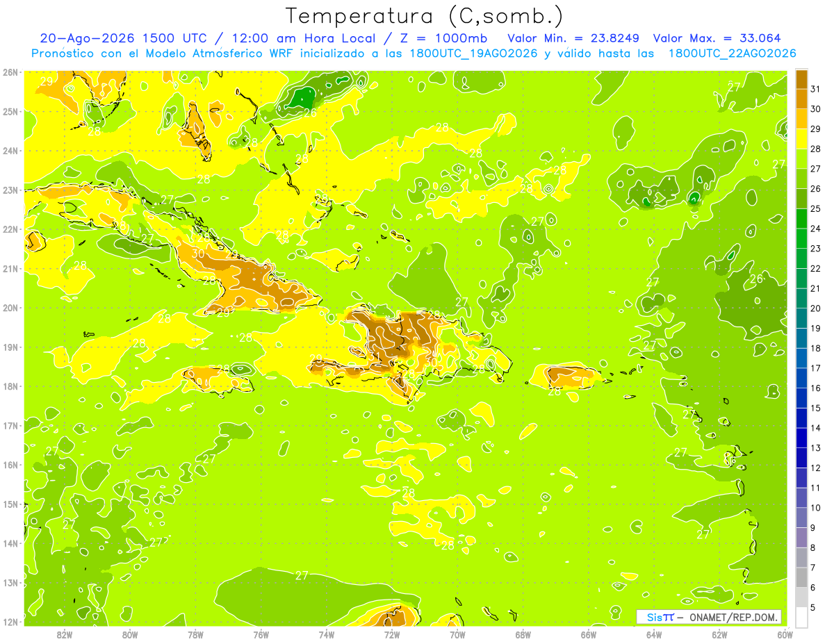Click the 'Temperatura (C,somb.)' chart title
This screenshot has width=834, height=644.
[x=424, y=16]
